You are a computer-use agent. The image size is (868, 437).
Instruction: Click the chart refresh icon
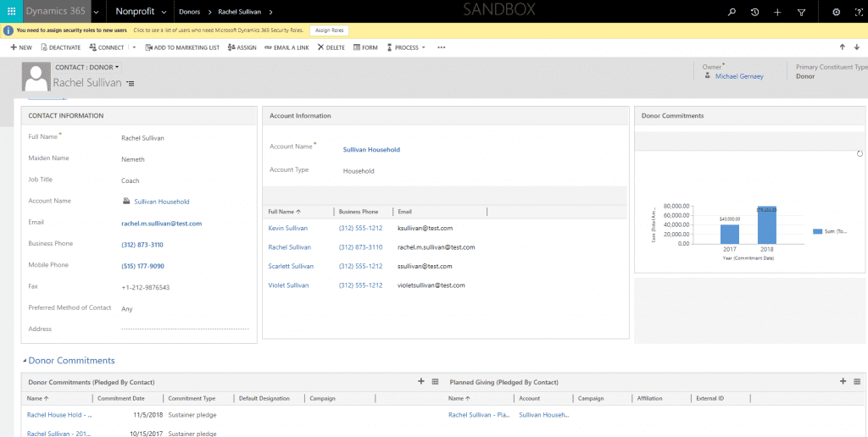pyautogui.click(x=860, y=153)
